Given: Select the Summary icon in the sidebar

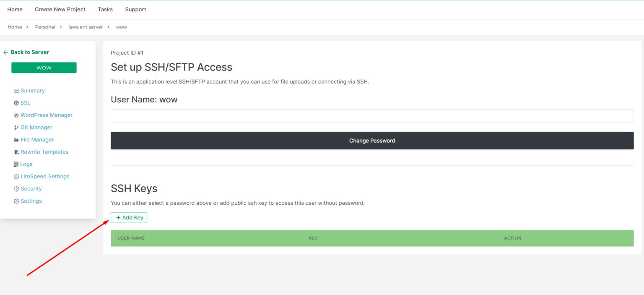Looking at the screenshot, I should click(16, 90).
